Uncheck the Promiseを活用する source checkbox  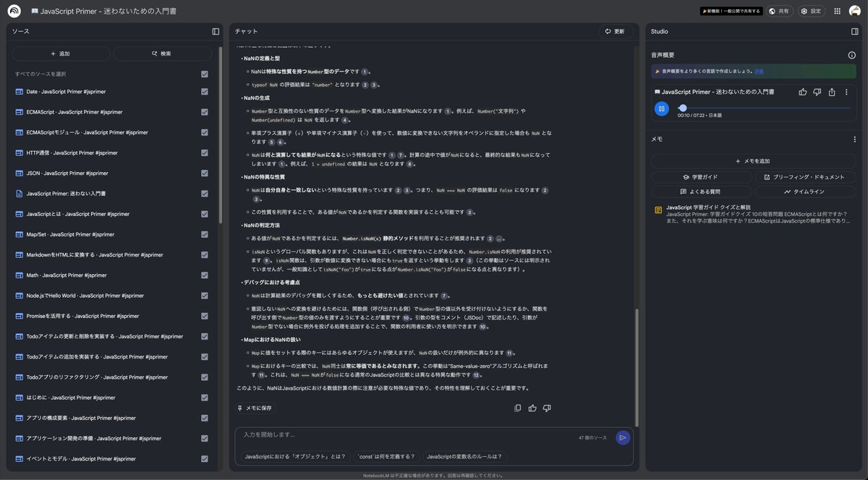(x=205, y=316)
